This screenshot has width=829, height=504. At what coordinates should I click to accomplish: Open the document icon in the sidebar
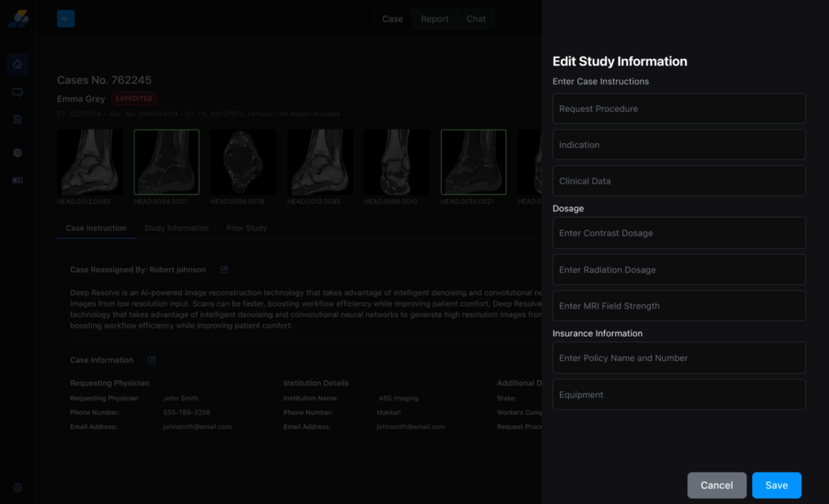[17, 120]
